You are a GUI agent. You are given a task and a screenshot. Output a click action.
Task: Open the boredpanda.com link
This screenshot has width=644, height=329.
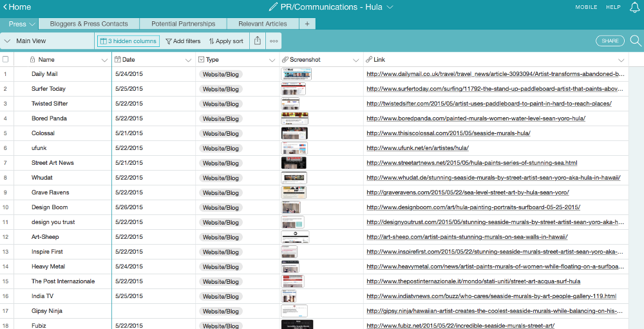tap(476, 118)
